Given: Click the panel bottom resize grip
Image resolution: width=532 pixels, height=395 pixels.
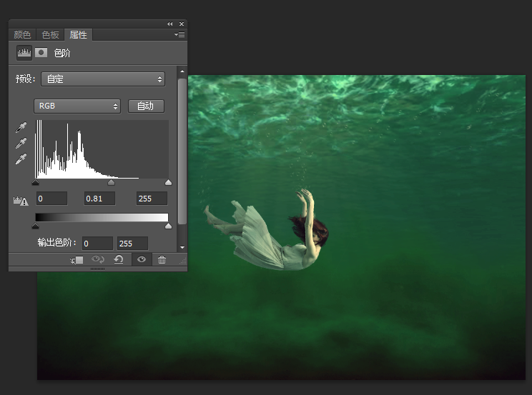Looking at the screenshot, I should [x=98, y=269].
